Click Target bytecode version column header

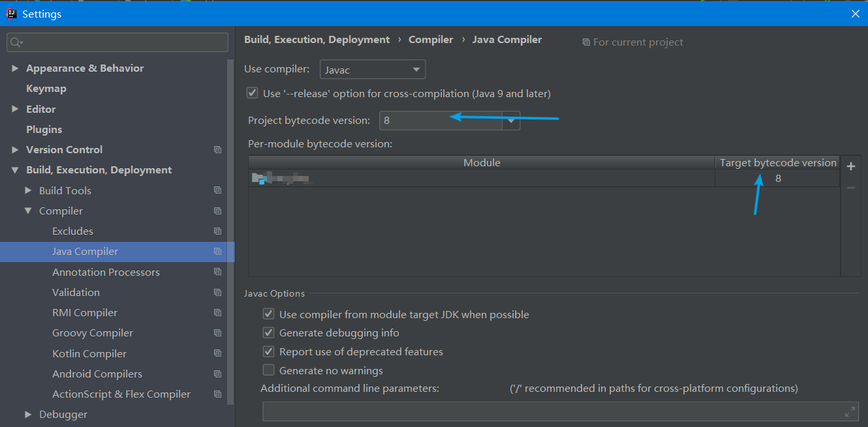pyautogui.click(x=778, y=163)
